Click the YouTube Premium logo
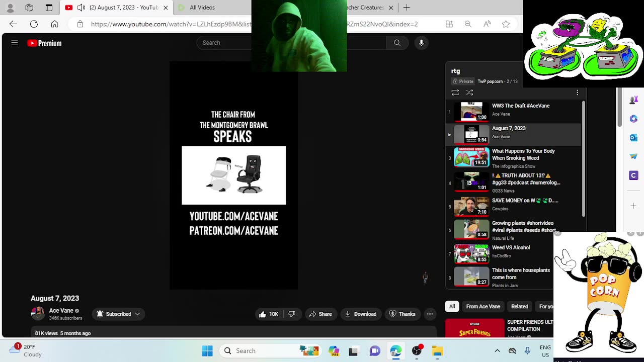 click(x=44, y=43)
